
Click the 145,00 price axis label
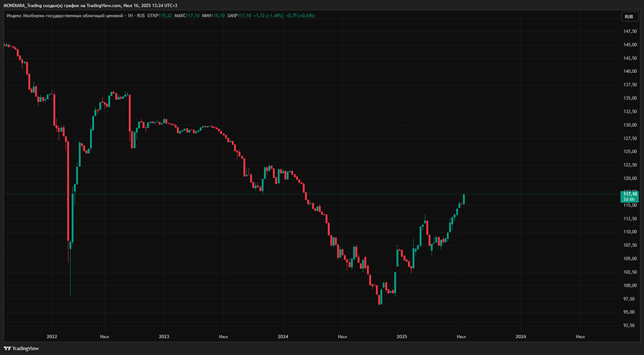pos(630,45)
